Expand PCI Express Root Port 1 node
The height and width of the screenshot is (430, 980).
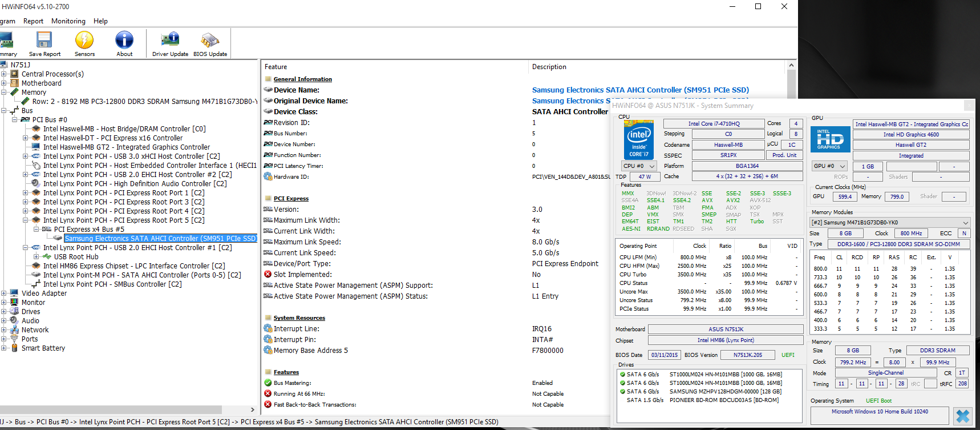[26, 193]
